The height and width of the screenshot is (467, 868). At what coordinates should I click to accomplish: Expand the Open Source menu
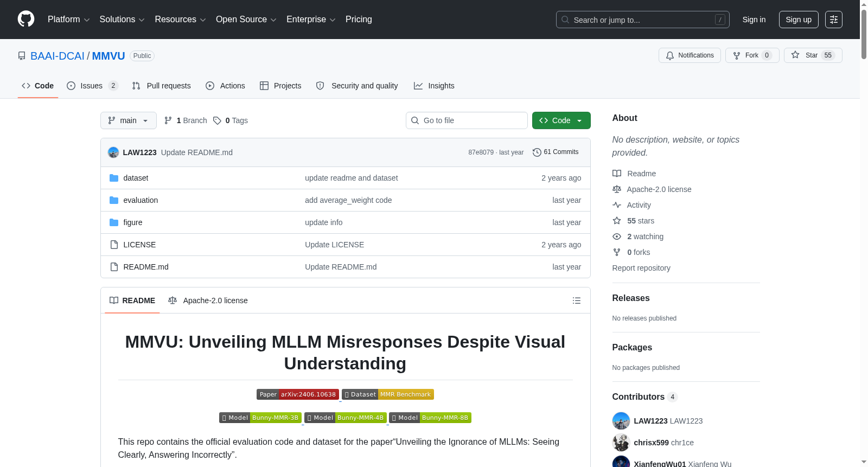coord(246,20)
